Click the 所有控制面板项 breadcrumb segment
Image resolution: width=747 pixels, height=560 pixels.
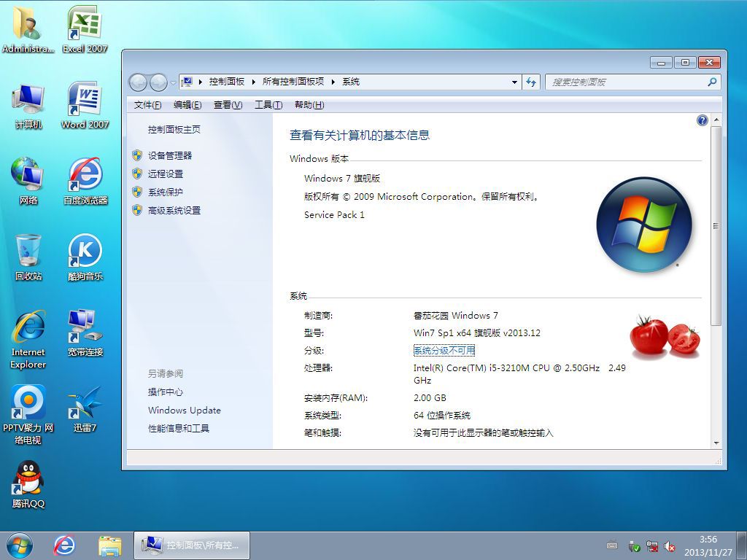point(293,82)
